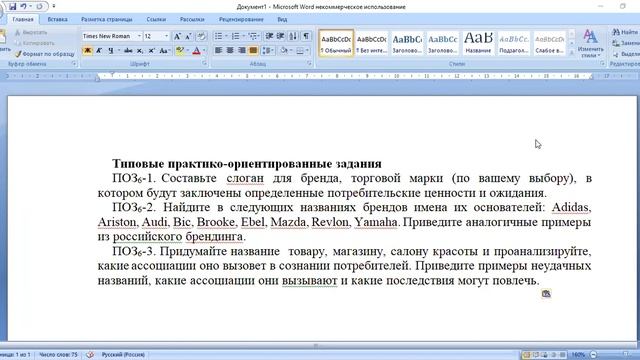Image resolution: width=640 pixels, height=360 pixels.
Task: Open the font size 12 dropdown
Action: [166, 36]
